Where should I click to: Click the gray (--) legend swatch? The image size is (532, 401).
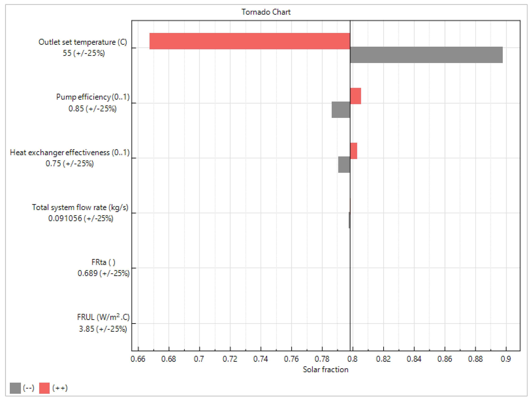click(15, 388)
